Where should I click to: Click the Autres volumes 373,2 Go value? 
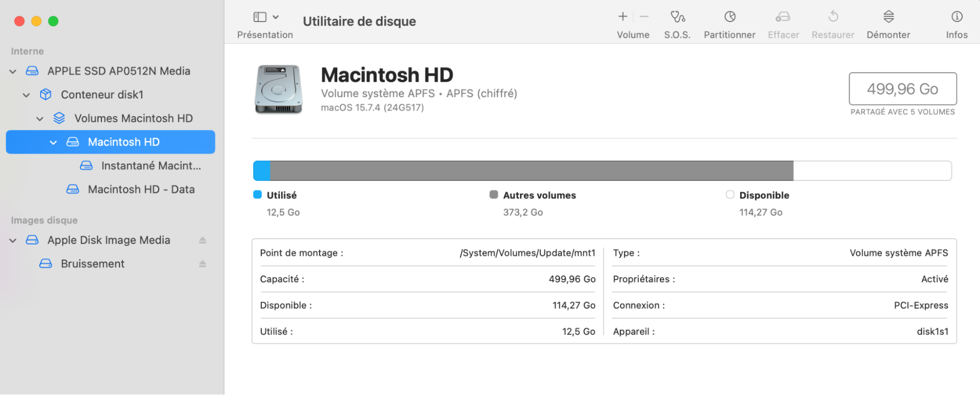[523, 212]
